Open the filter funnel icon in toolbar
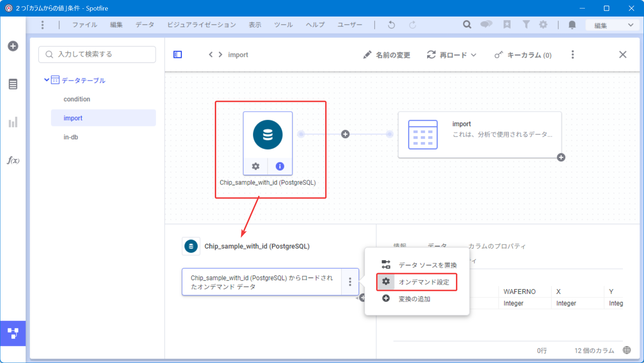This screenshot has width=644, height=363. point(526,24)
